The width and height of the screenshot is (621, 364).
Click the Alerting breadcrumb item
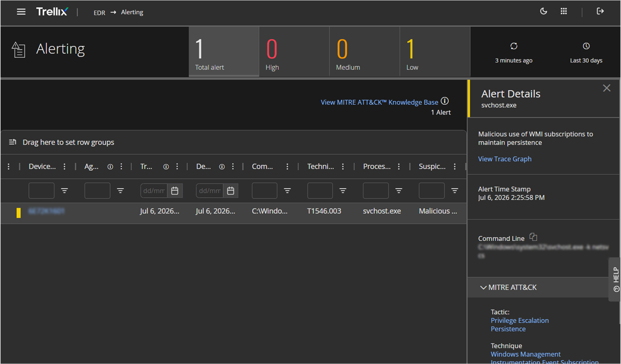click(132, 12)
